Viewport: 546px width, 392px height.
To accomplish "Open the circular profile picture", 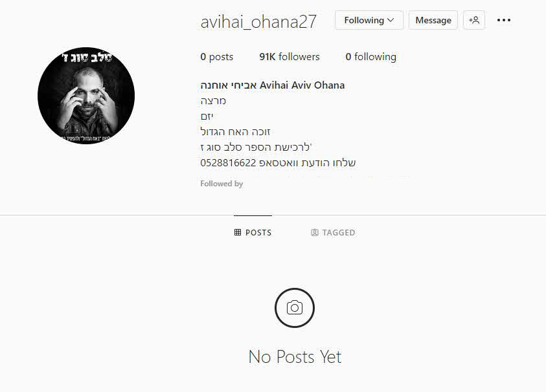I will [x=86, y=96].
